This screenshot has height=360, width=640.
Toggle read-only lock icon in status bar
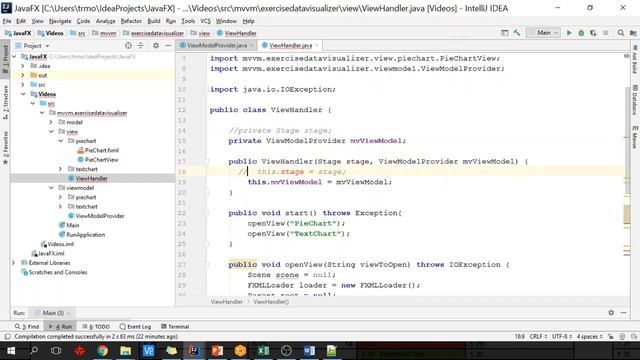611,337
